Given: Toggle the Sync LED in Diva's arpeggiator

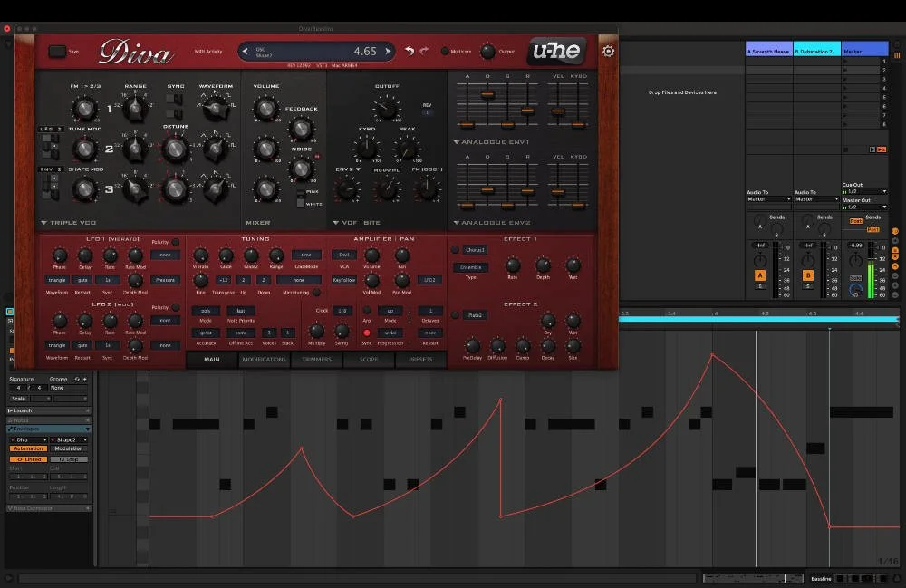Looking at the screenshot, I should [367, 333].
